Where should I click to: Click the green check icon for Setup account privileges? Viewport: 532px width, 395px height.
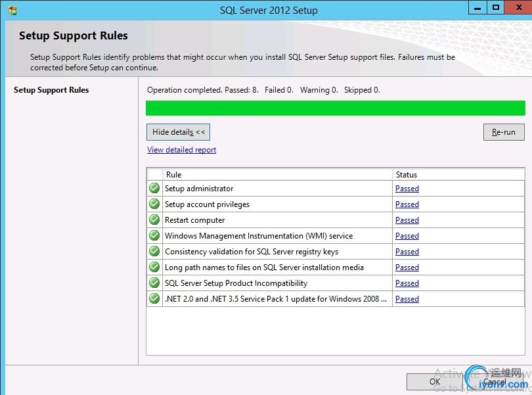[154, 204]
